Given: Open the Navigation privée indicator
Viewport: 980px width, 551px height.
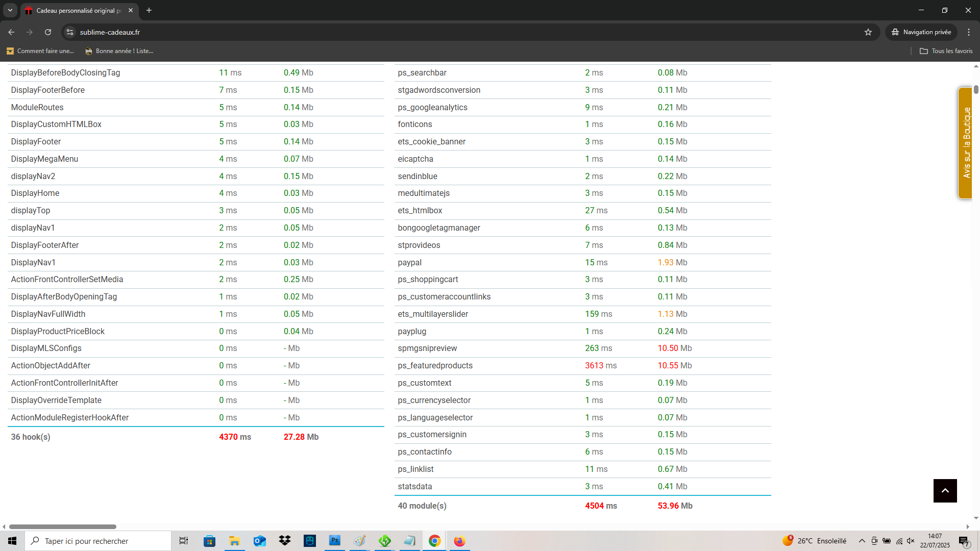Looking at the screenshot, I should click(x=922, y=32).
